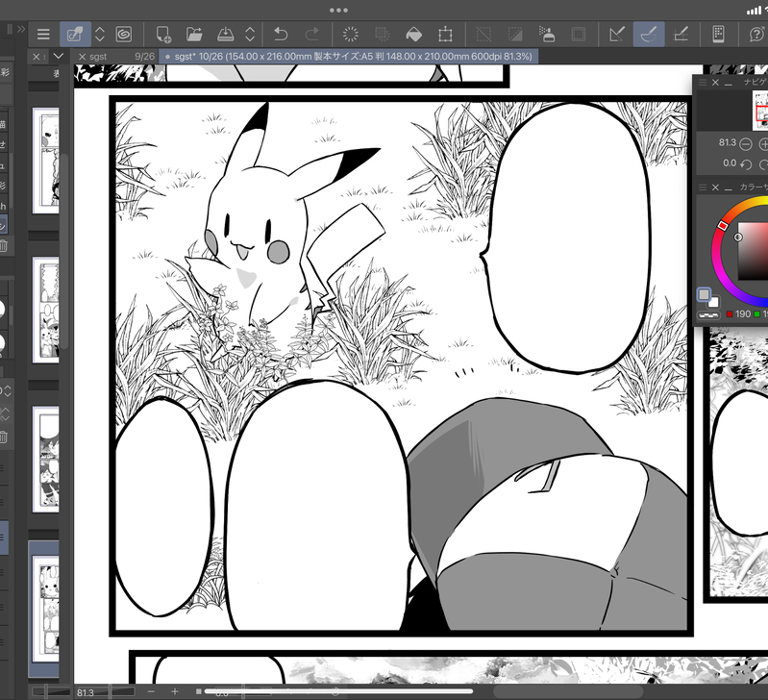
Task: Minimize the Navigator palette
Action: (729, 85)
